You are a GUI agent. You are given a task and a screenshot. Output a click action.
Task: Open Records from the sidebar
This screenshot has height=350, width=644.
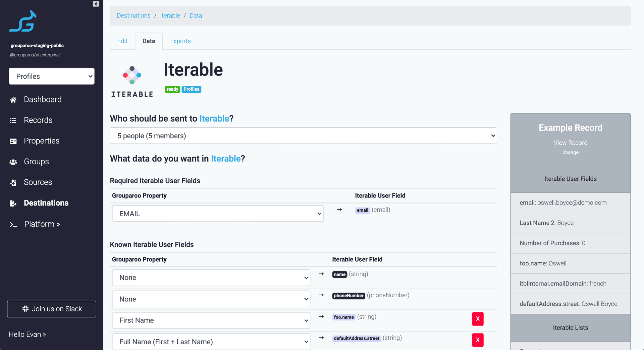[38, 120]
